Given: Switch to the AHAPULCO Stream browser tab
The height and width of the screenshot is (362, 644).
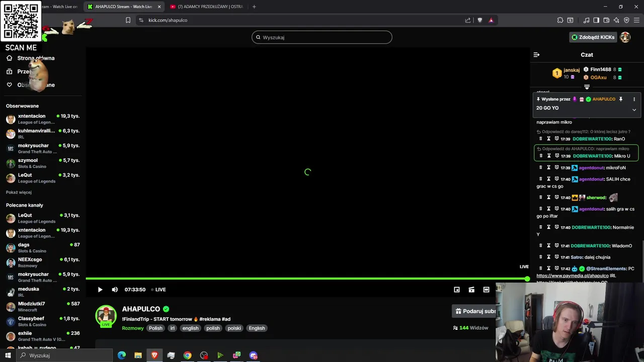Looking at the screenshot, I should tap(124, 7).
